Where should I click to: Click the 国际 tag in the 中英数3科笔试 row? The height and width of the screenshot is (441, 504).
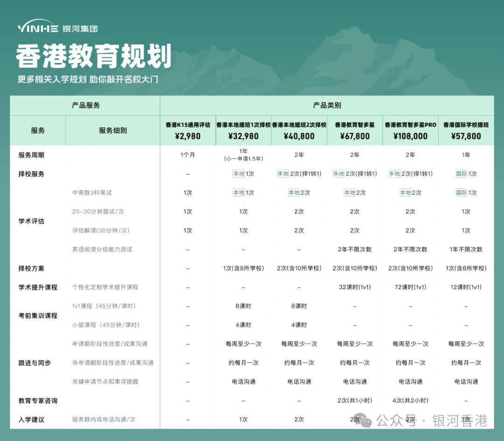point(461,193)
